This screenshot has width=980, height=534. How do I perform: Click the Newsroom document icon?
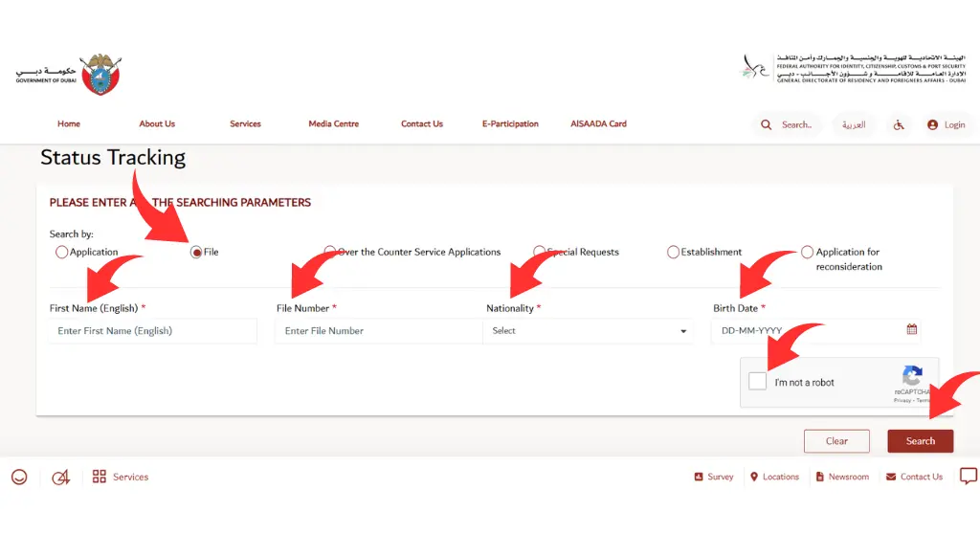click(820, 477)
